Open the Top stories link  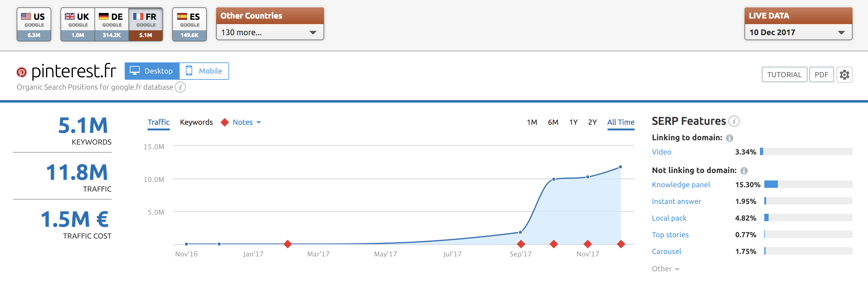pyautogui.click(x=670, y=235)
